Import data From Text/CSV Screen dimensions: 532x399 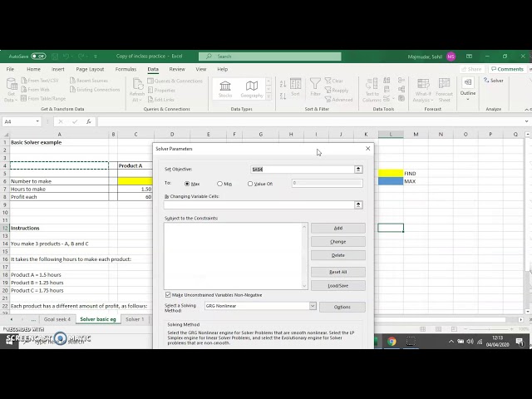[x=40, y=81]
